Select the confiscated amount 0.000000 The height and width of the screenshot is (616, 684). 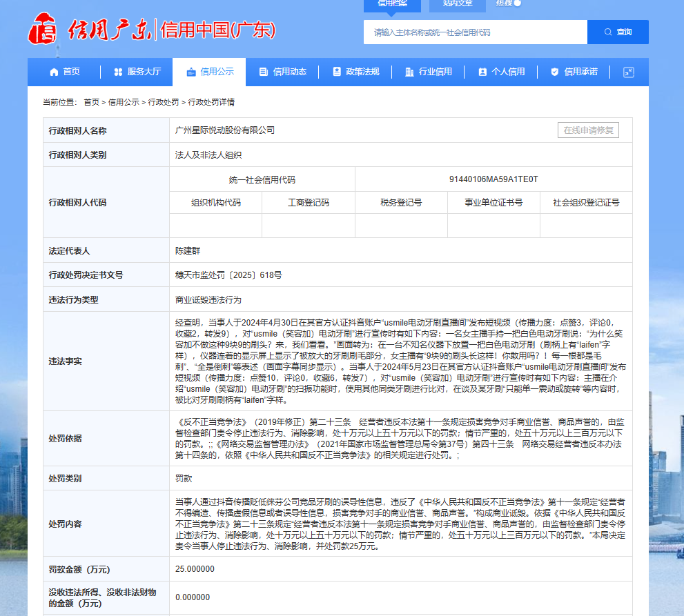point(193,597)
